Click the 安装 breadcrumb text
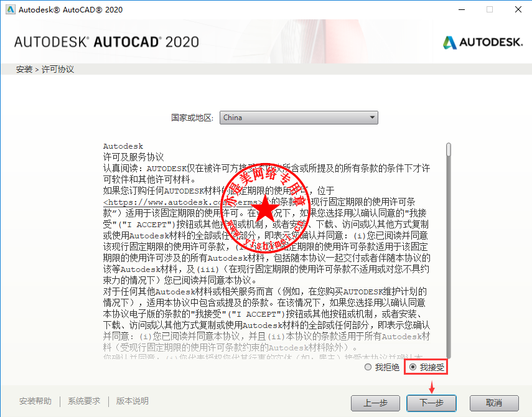 tap(24, 70)
